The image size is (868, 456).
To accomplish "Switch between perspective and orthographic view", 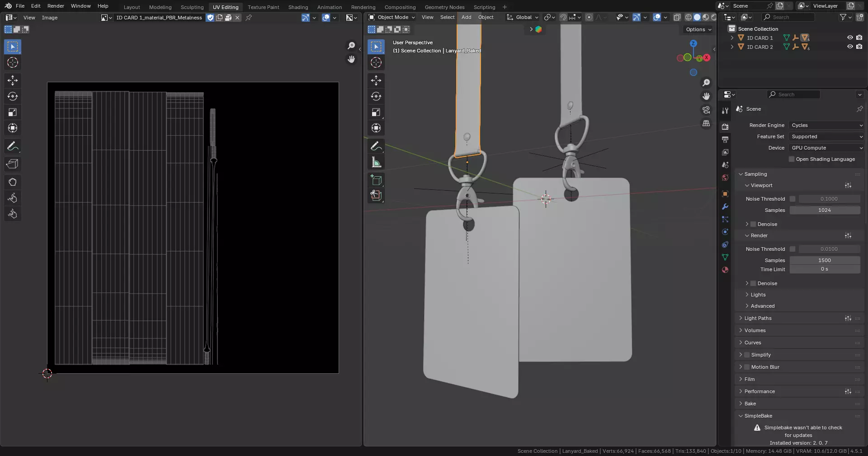I will click(x=706, y=123).
